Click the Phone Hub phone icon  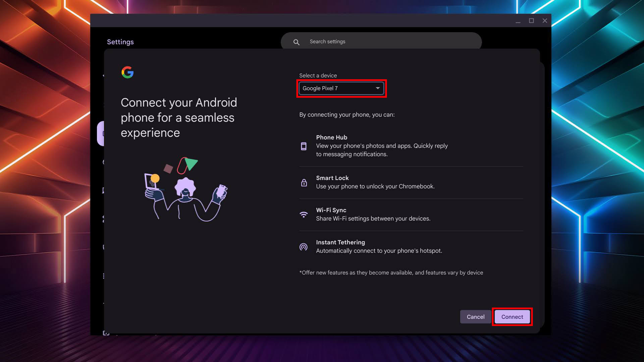pyautogui.click(x=304, y=146)
